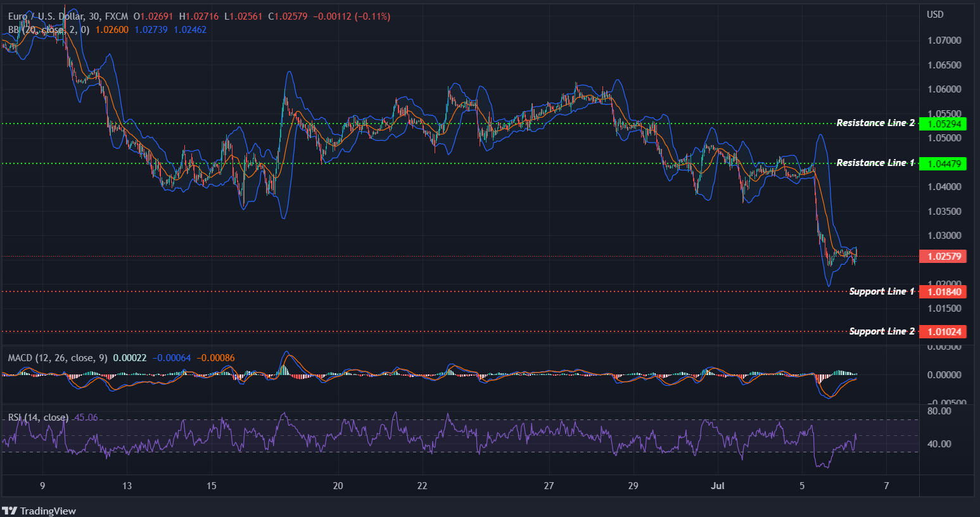Select the MACD (12, 26, close, 9) label
The width and height of the screenshot is (980, 517).
pos(57,358)
